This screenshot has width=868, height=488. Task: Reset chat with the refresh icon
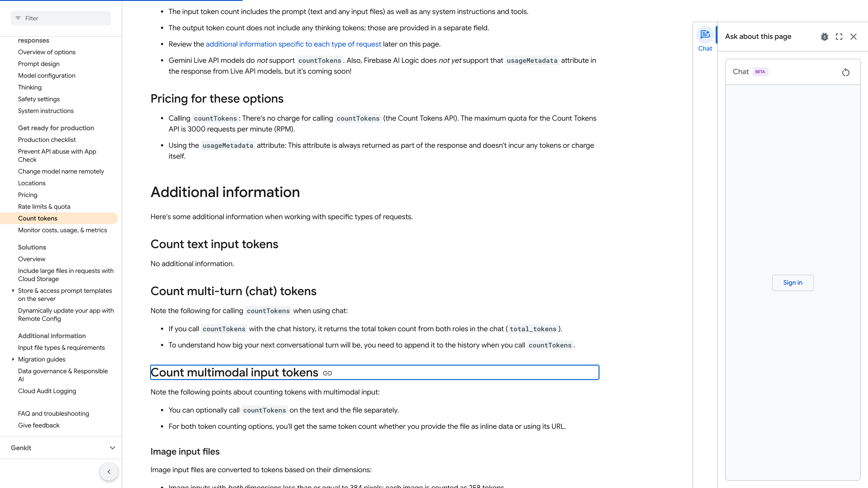click(x=845, y=72)
